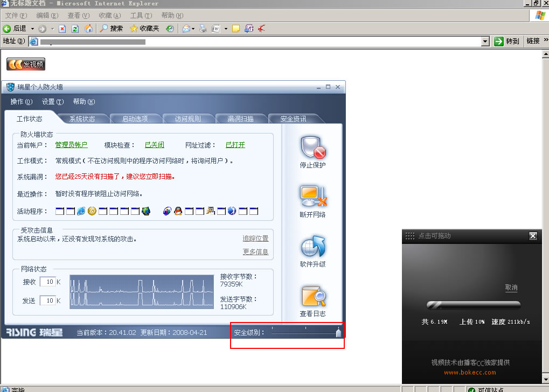This screenshot has height=392, width=549.
Task: Click the drag-grip dots on video panel
Action: point(409,236)
